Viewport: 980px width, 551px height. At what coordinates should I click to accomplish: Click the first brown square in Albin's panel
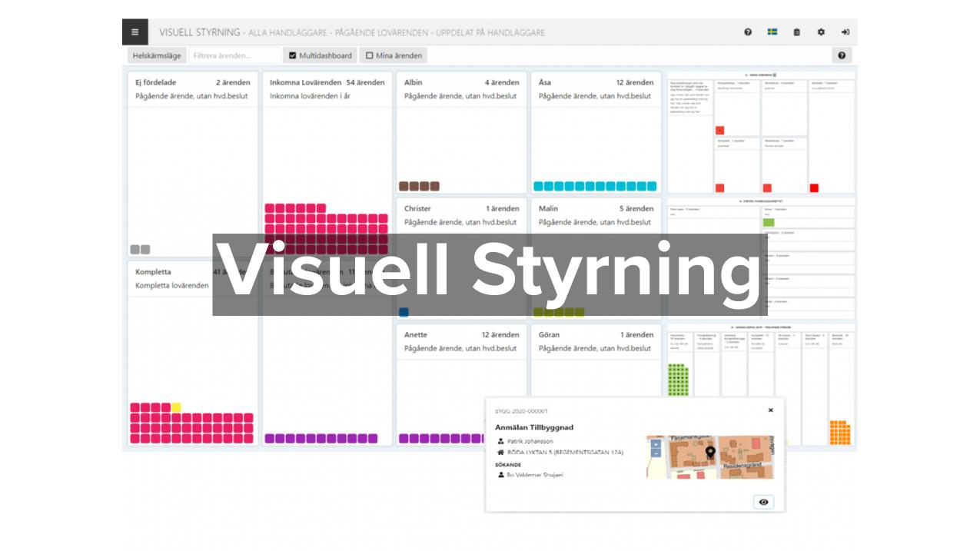click(404, 186)
